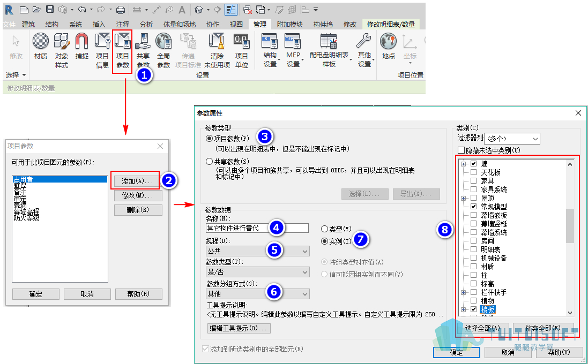
Task: Open the 规程(D) dropdown showing 公共
Action: coord(258,251)
